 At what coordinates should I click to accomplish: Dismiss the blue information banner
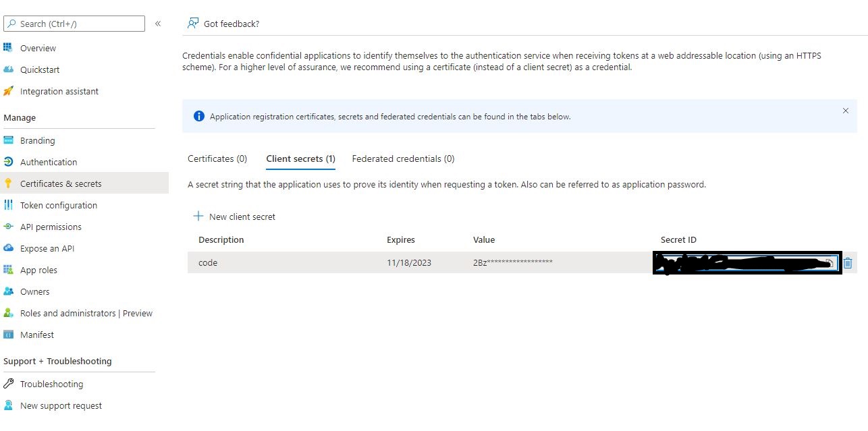pyautogui.click(x=846, y=111)
